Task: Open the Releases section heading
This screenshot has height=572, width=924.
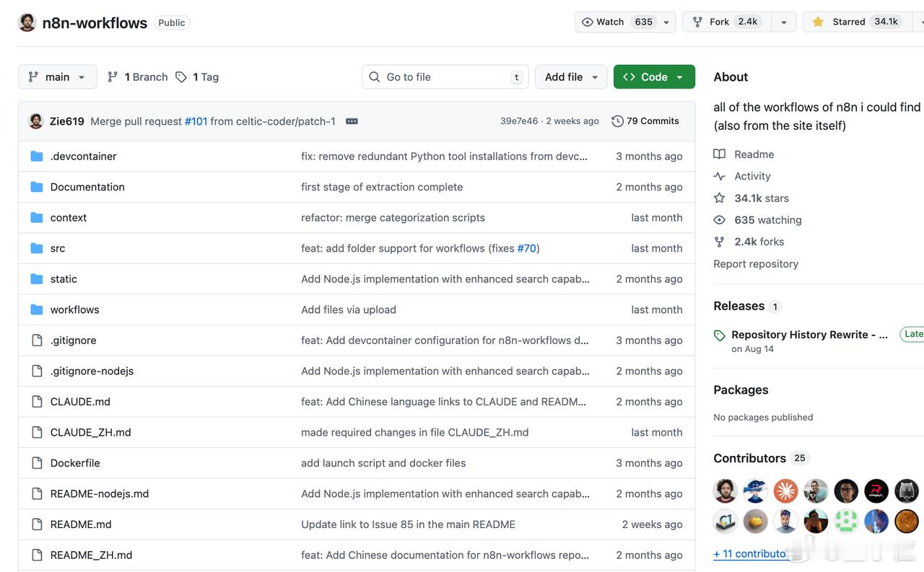Action: pos(739,306)
